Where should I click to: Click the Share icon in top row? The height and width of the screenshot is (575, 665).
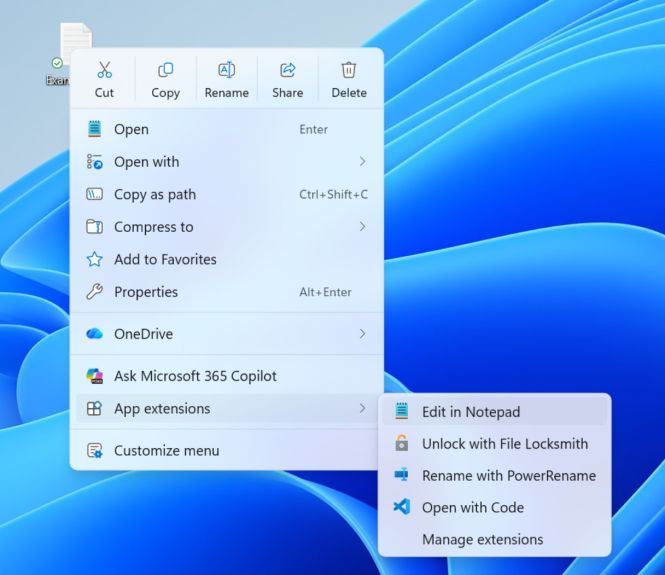click(288, 70)
